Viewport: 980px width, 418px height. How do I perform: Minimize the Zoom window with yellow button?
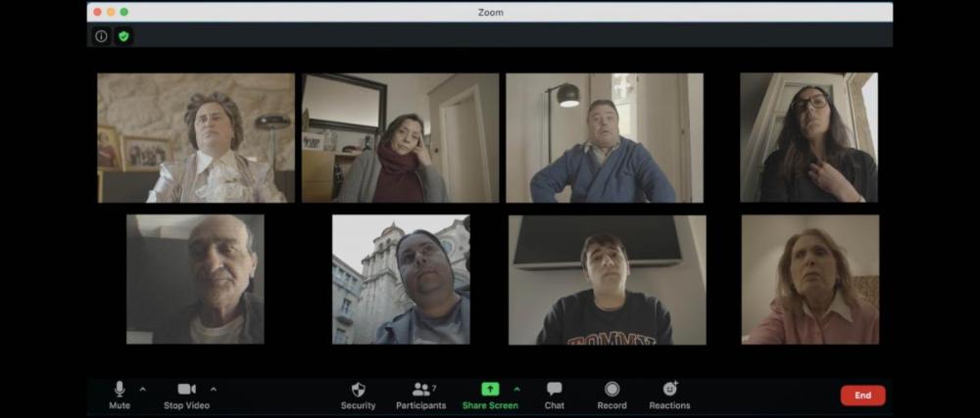pos(111,12)
